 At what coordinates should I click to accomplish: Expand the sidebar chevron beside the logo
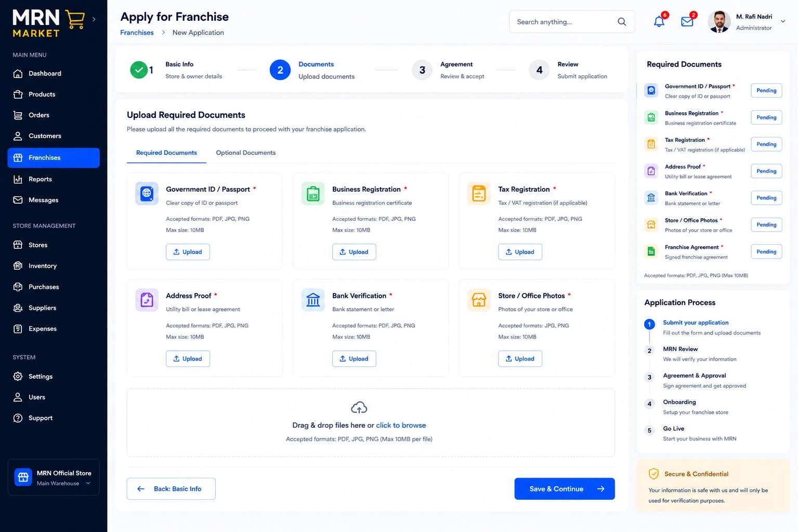pyautogui.click(x=94, y=19)
